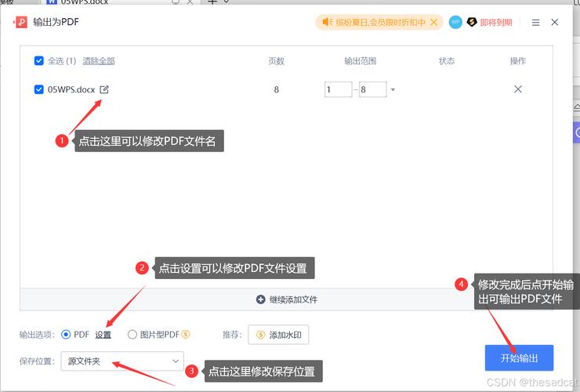Click the 添加水印 button
Screen dimensions: 580x392
click(278, 335)
